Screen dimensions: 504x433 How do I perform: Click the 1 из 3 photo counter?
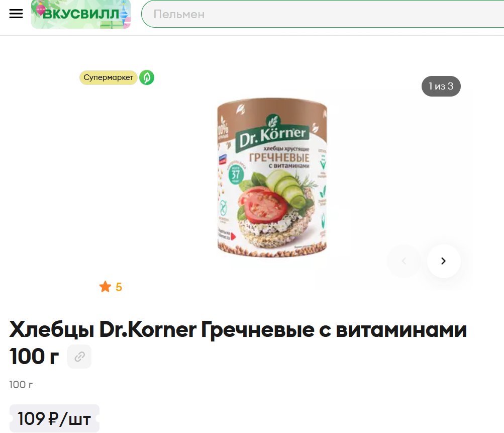441,86
